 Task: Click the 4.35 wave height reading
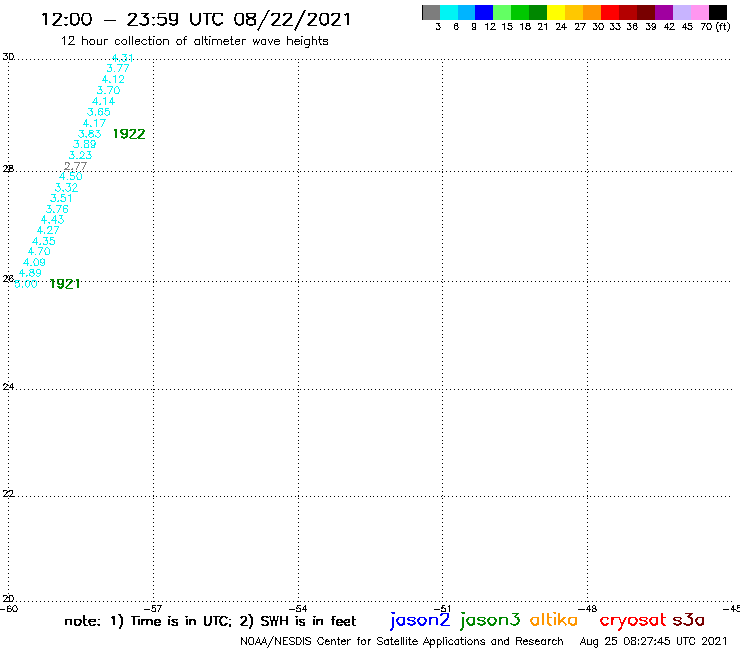[x=44, y=241]
